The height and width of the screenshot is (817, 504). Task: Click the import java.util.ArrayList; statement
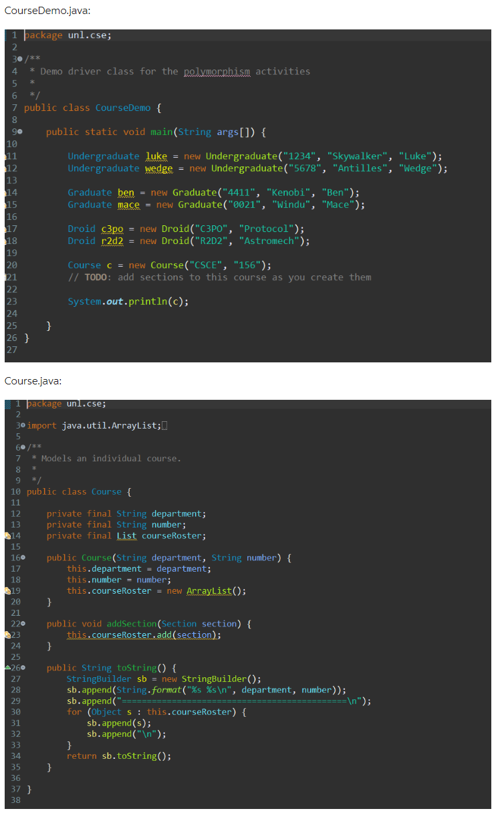pos(93,426)
